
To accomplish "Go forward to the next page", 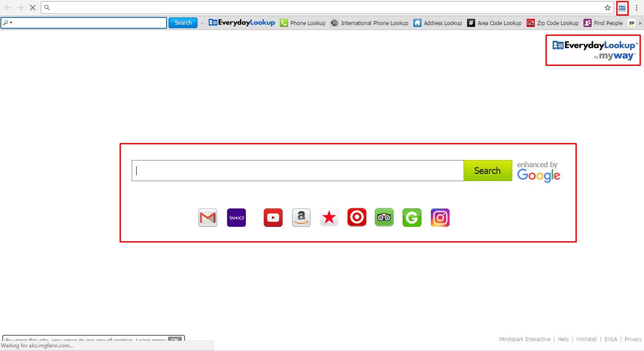I will click(20, 8).
